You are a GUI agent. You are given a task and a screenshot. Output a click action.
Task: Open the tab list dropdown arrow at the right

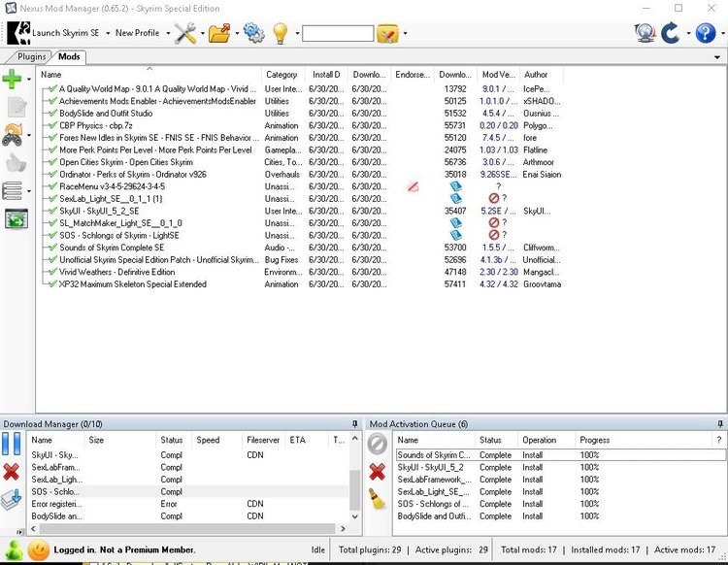point(717,57)
